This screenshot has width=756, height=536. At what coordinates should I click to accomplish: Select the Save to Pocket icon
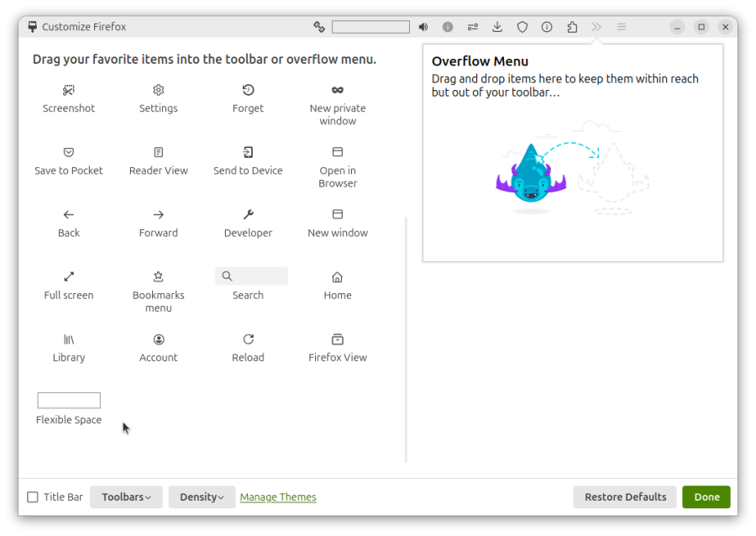[69, 152]
